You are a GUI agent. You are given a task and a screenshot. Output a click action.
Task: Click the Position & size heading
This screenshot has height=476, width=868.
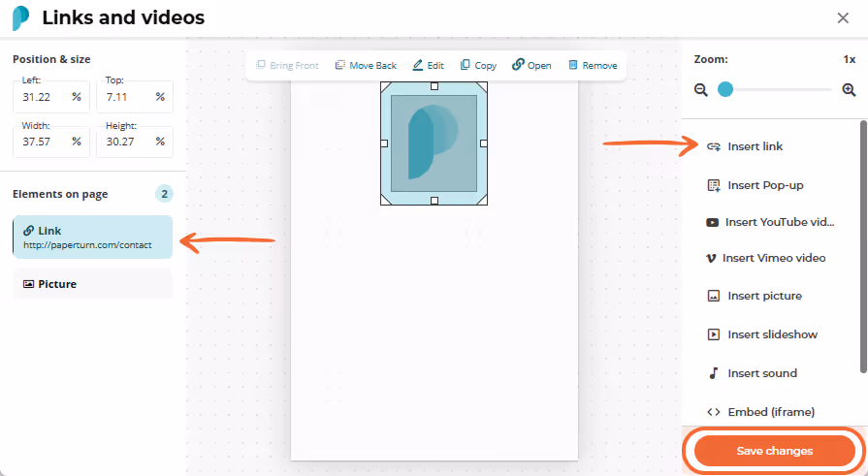[x=51, y=60]
